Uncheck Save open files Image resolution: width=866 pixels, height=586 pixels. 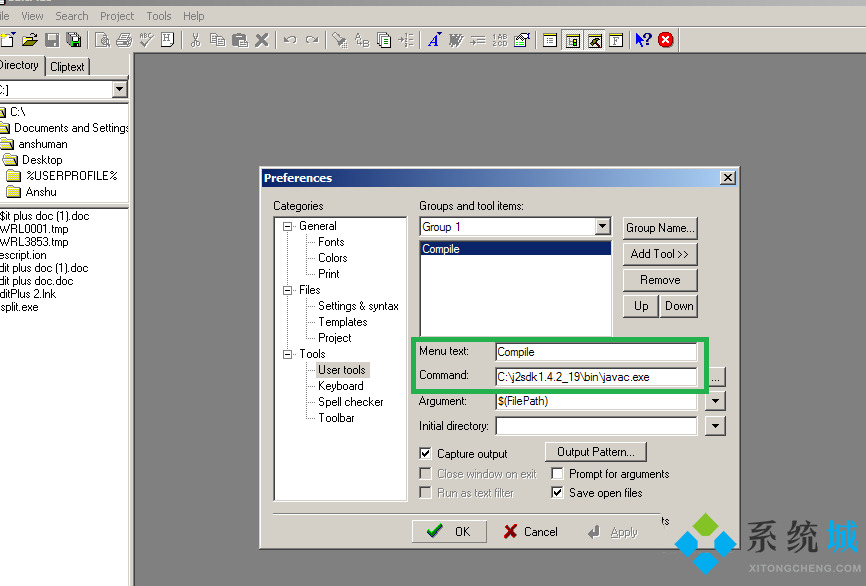coord(557,492)
